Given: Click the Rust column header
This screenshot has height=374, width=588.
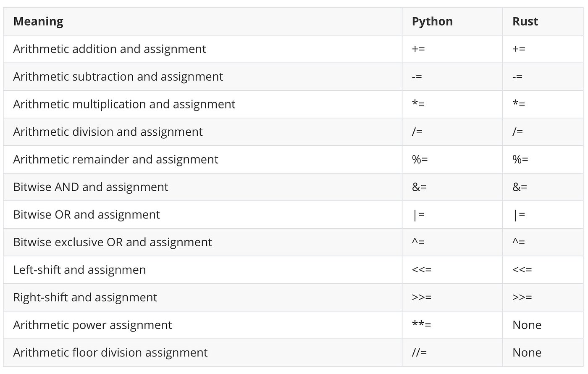Looking at the screenshot, I should coord(525,21).
